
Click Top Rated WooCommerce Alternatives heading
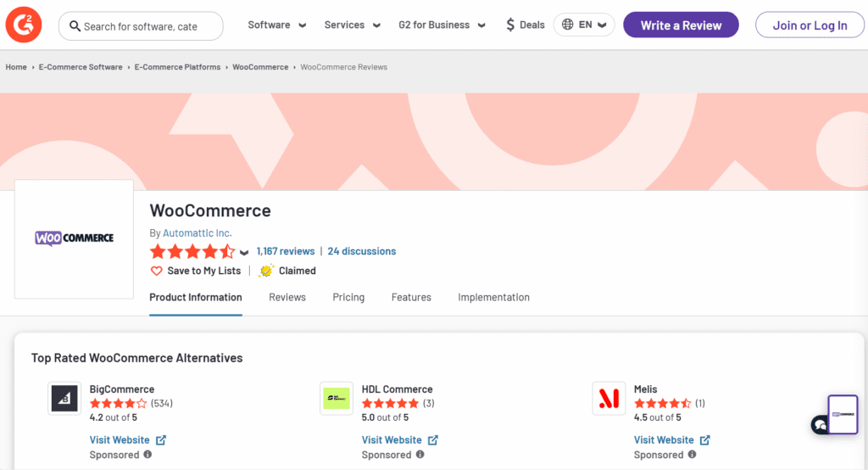coord(136,358)
